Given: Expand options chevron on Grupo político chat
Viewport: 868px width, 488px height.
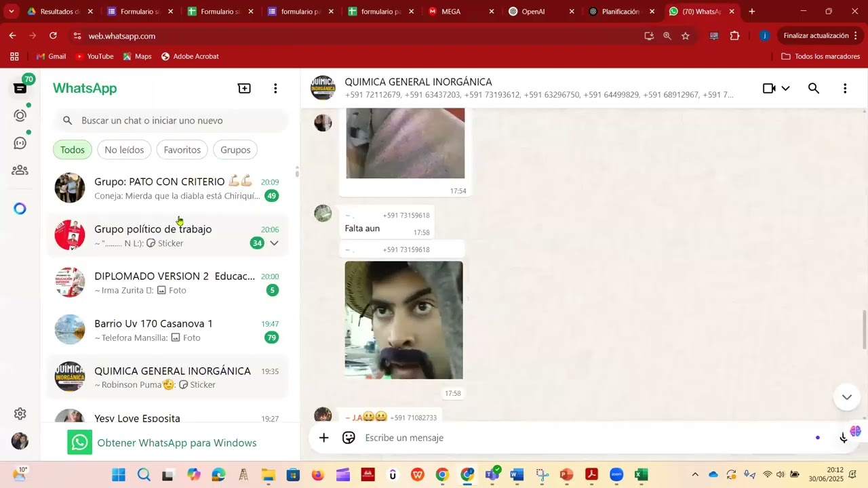Looking at the screenshot, I should 274,243.
